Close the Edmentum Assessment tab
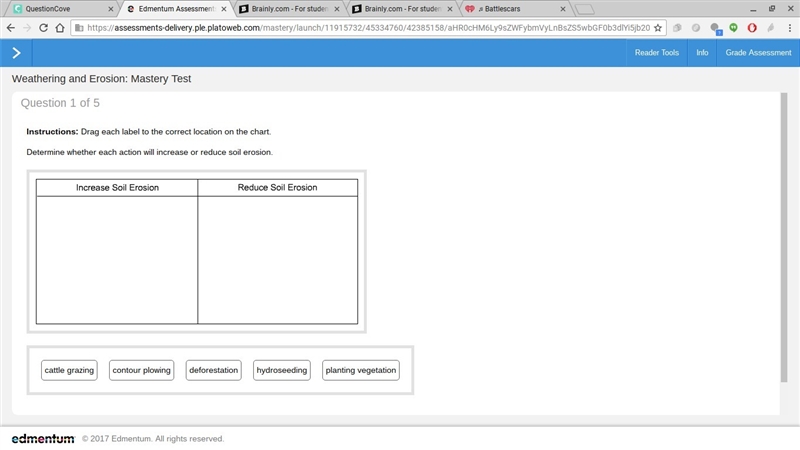 pyautogui.click(x=223, y=9)
